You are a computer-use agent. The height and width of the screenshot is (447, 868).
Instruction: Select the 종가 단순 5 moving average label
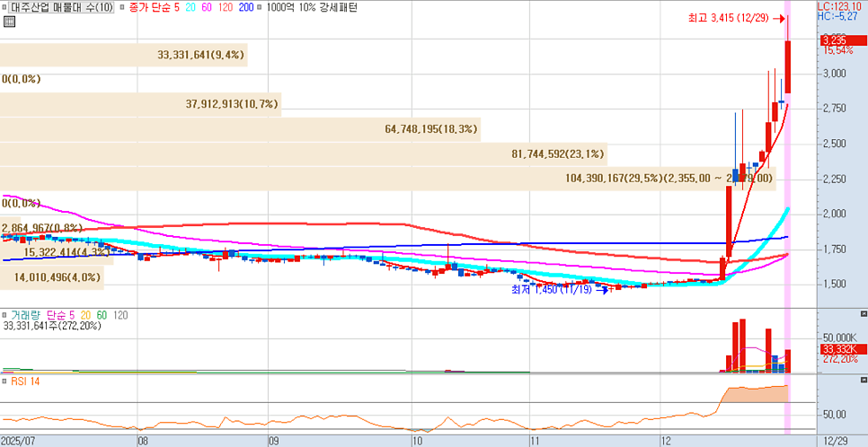tap(155, 8)
